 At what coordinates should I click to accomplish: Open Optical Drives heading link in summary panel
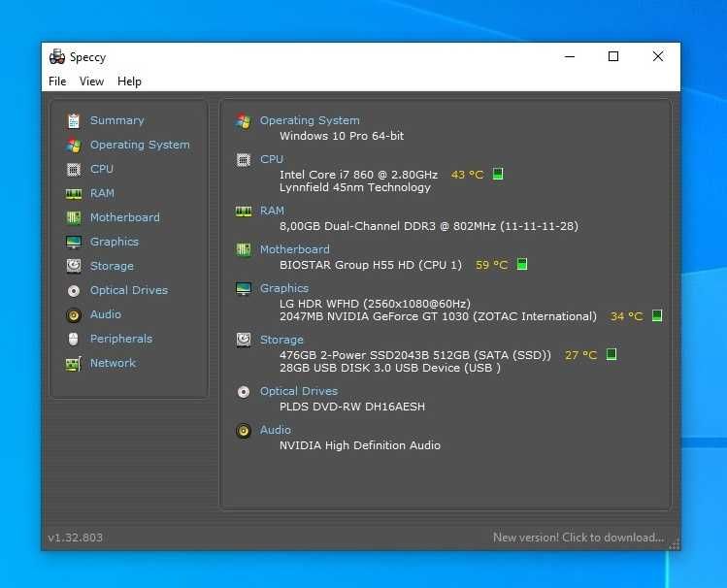pos(299,391)
